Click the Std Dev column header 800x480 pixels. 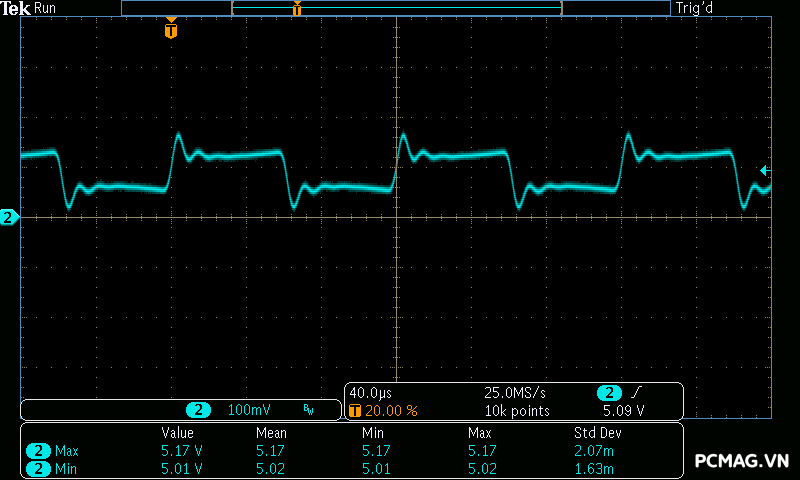(597, 433)
